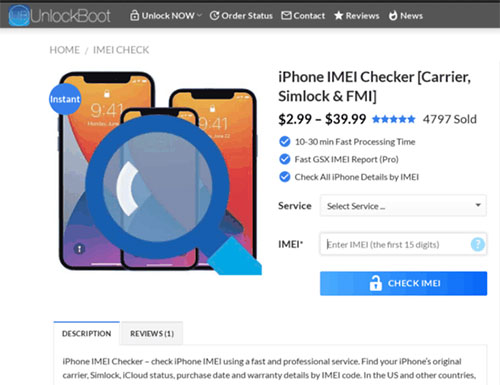The height and width of the screenshot is (385, 500).
Task: Click the IMEI help question mark icon
Action: [478, 244]
